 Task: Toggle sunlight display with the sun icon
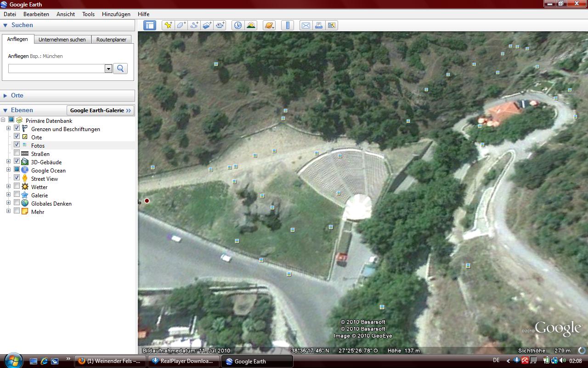point(251,25)
